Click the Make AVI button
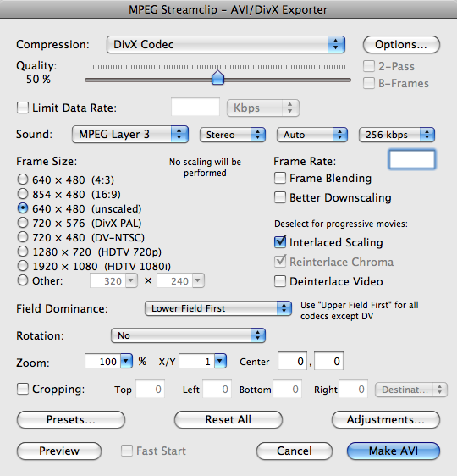Viewport: 457px width, 476px height. pyautogui.click(x=394, y=451)
